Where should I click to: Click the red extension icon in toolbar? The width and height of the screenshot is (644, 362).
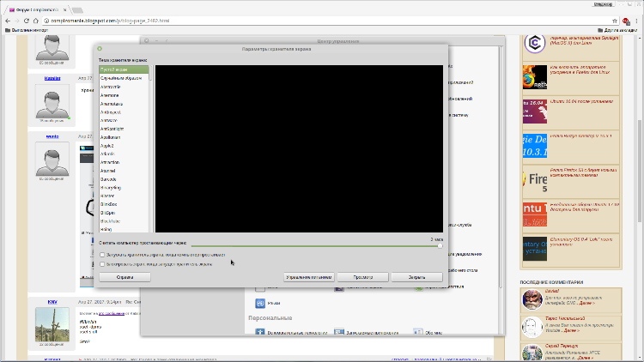click(x=627, y=19)
